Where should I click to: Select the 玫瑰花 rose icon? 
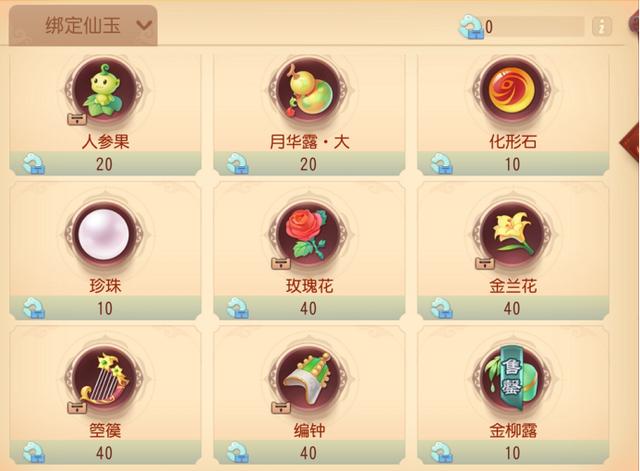click(x=309, y=234)
